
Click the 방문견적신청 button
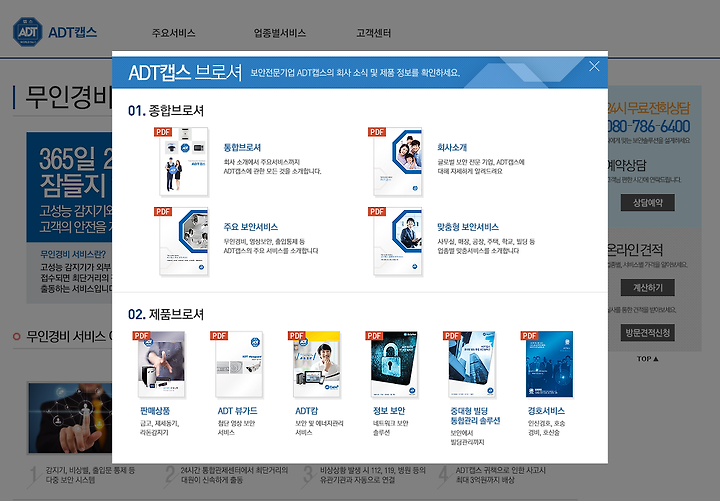pos(647,332)
